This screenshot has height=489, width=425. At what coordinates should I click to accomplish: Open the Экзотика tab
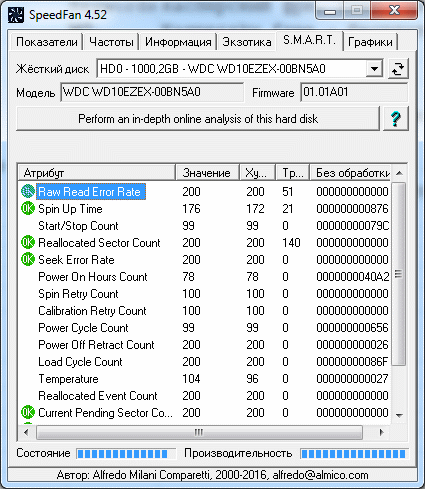[x=247, y=42]
